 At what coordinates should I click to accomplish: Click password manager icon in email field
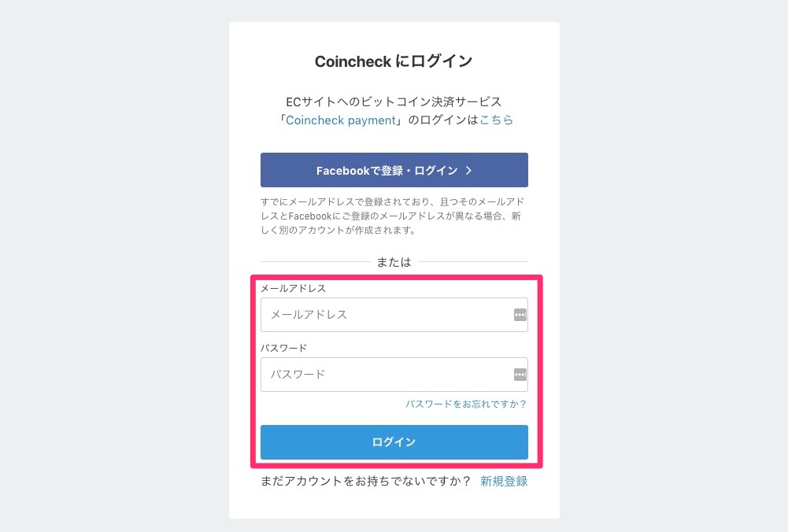click(x=520, y=315)
